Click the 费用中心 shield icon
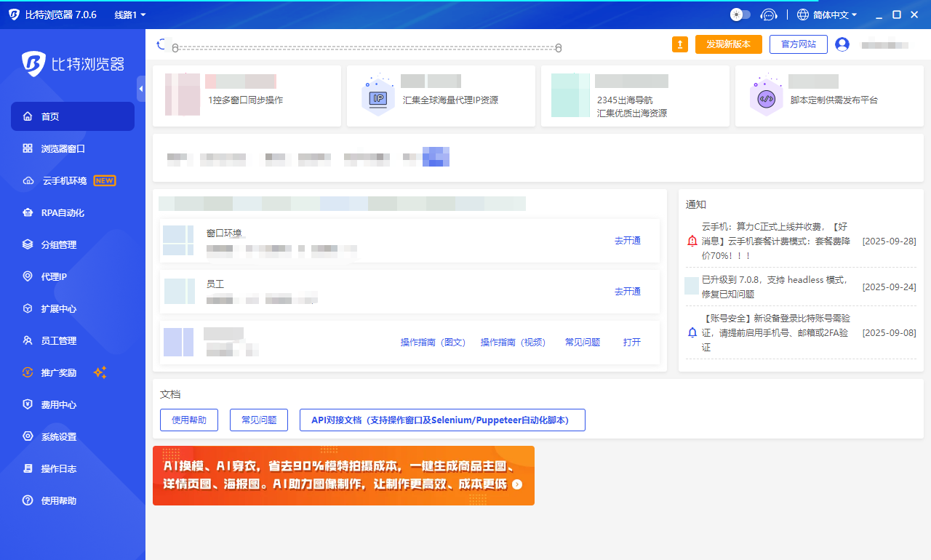 pos(28,404)
